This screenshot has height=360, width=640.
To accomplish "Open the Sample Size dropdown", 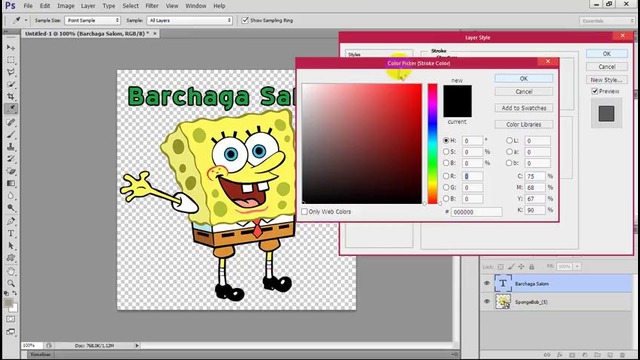I will point(92,20).
